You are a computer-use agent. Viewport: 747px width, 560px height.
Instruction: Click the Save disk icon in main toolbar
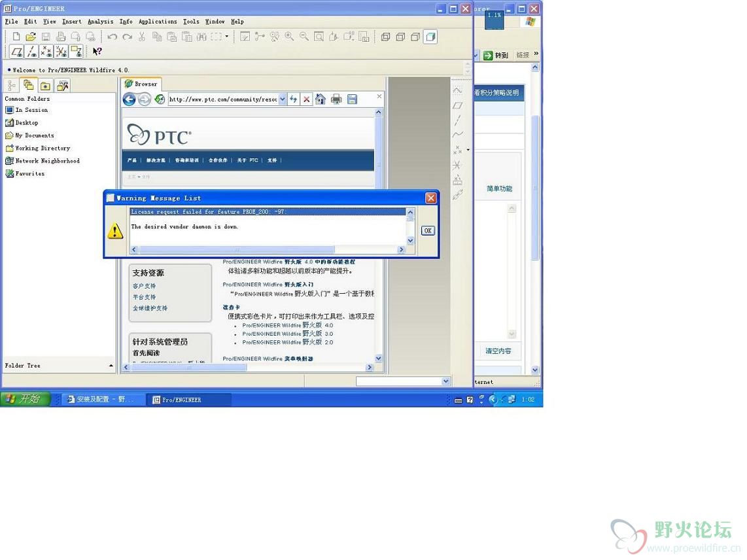[x=46, y=37]
